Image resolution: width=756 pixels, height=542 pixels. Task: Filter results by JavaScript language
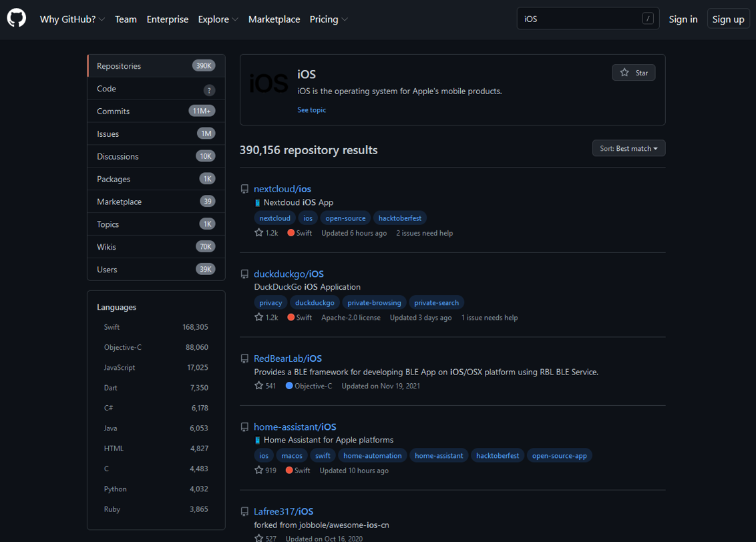pos(156,368)
